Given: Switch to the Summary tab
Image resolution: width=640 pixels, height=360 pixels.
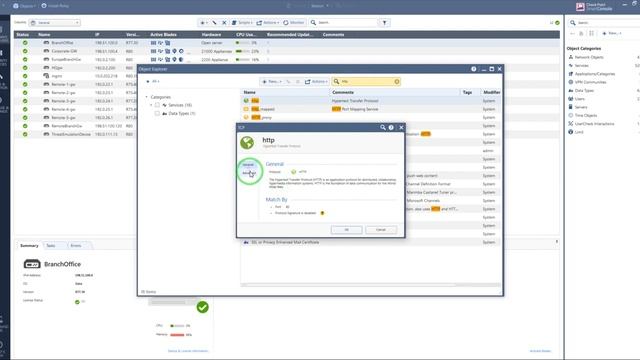Looking at the screenshot, I should [x=29, y=246].
